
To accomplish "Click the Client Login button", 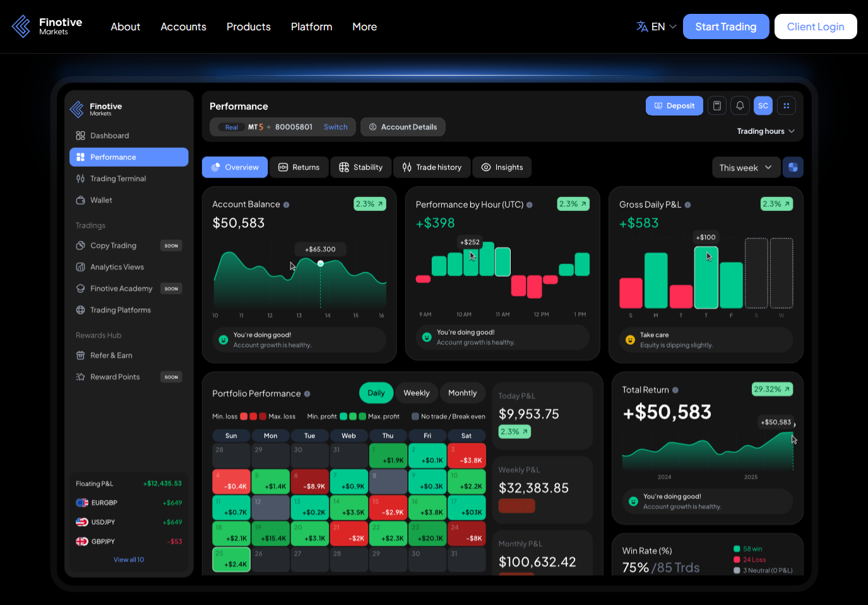I will point(816,27).
